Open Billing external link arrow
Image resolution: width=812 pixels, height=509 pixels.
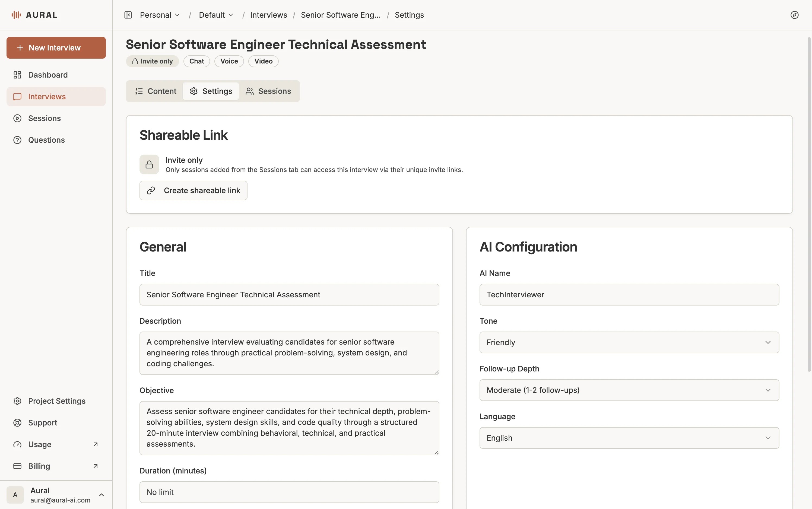[96, 466]
